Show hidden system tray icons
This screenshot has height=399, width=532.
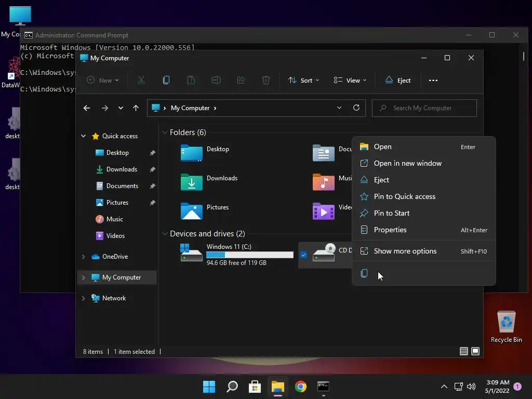coord(444,387)
